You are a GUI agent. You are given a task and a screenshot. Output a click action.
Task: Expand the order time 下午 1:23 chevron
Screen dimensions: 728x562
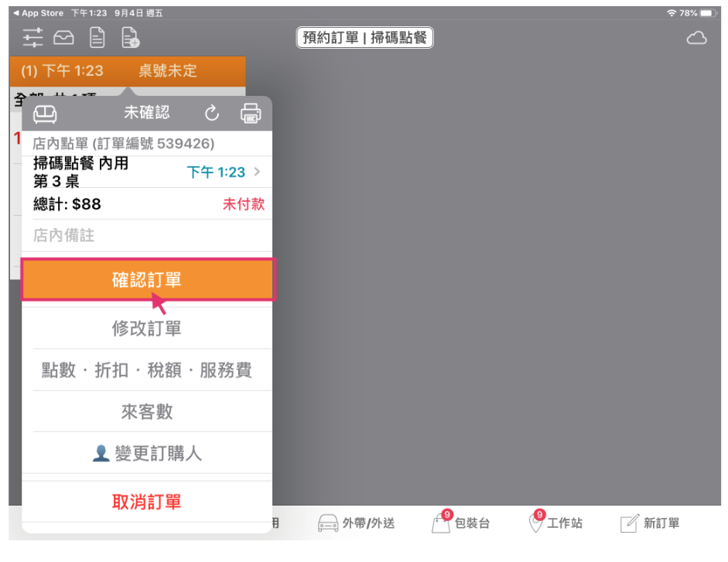point(257,172)
